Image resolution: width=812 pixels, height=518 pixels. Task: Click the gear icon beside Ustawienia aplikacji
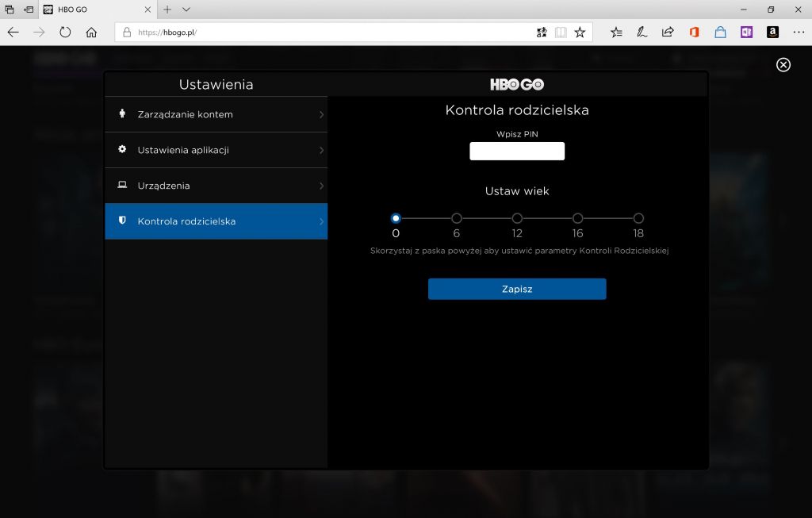coord(122,149)
